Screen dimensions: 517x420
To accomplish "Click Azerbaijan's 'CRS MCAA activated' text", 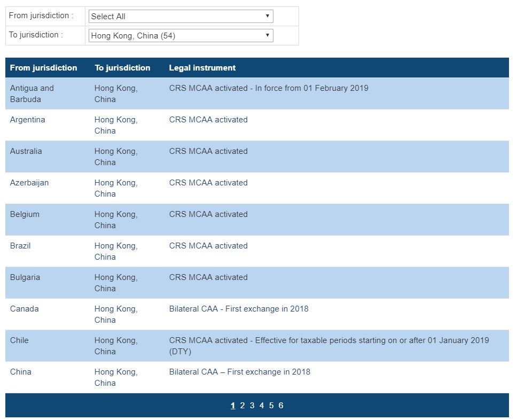I will [208, 183].
